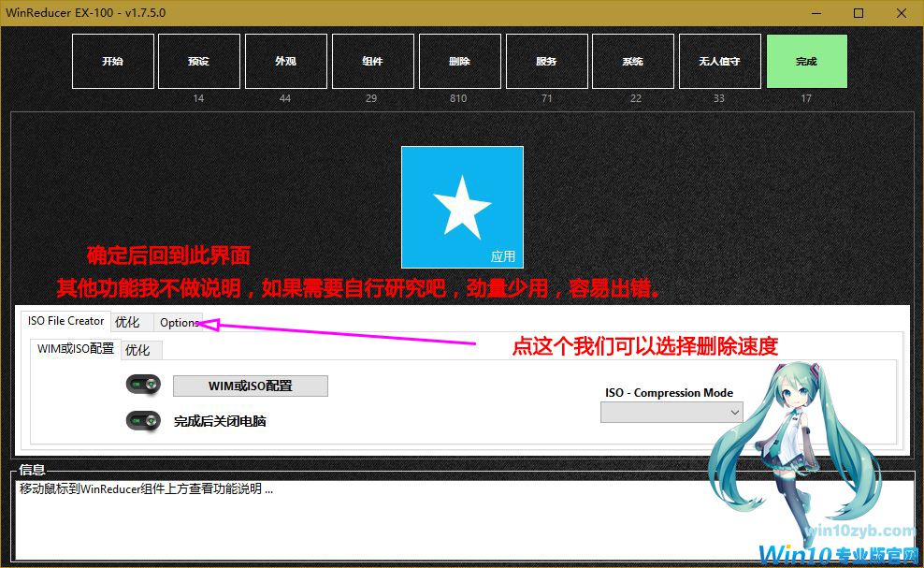Click inside the 信息 message box
The image size is (924, 568).
click(374, 519)
